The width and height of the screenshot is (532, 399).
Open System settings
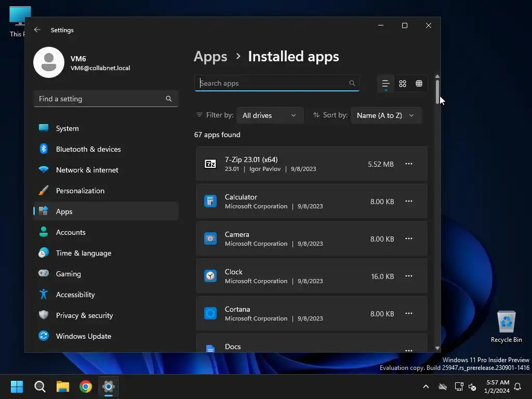coord(106,128)
